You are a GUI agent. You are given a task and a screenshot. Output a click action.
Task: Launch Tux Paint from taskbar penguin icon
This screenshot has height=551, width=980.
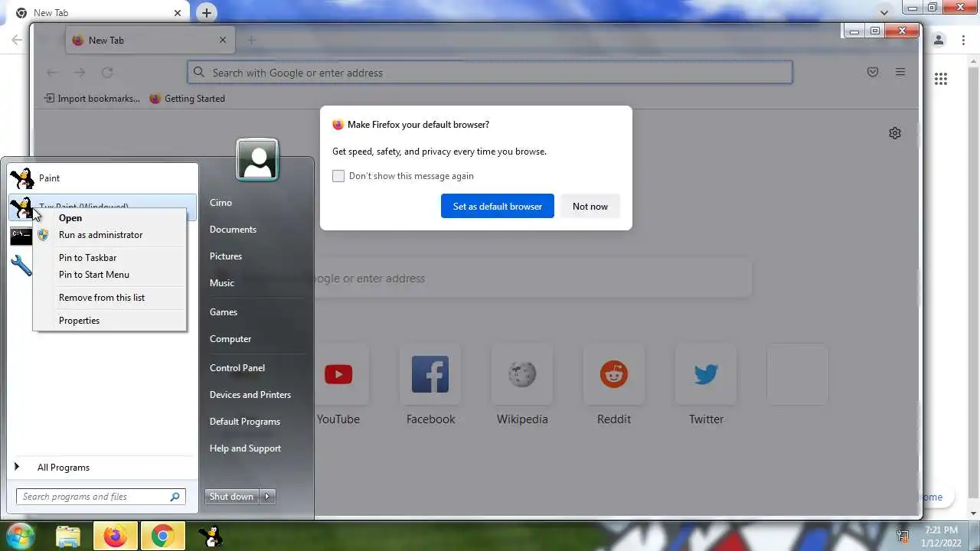(x=210, y=536)
